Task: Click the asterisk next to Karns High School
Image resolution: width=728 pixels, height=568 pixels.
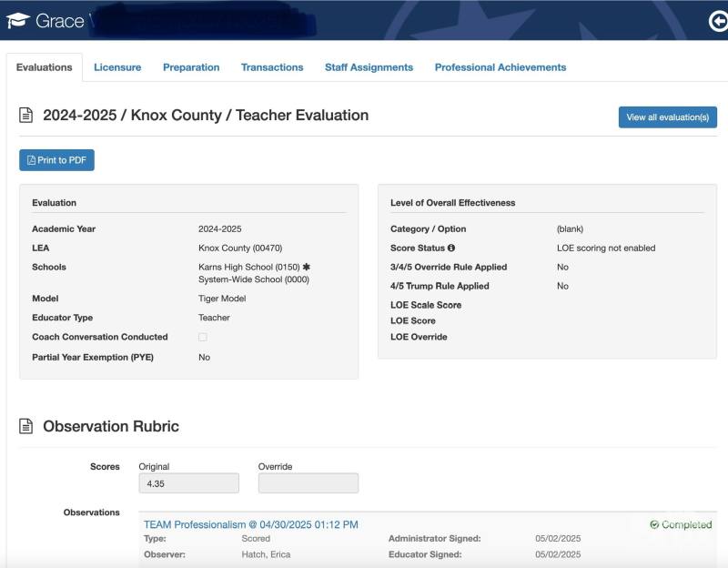Action: (307, 267)
